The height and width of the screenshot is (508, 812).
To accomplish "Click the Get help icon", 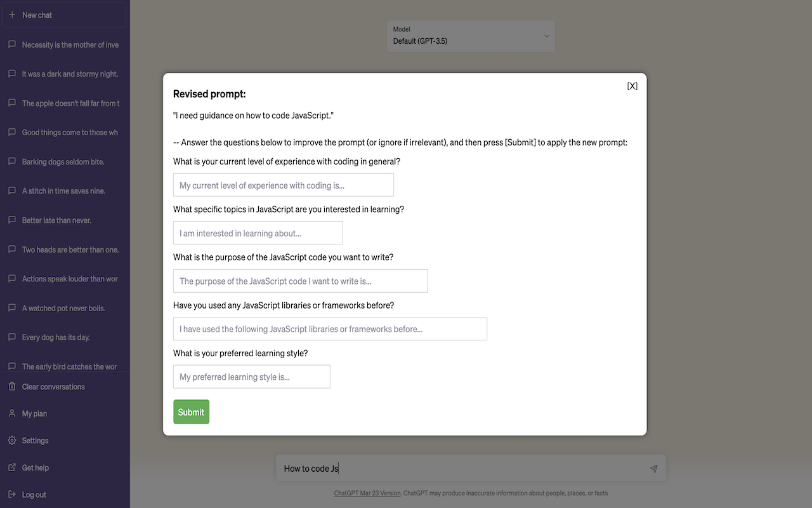I will 11,467.
